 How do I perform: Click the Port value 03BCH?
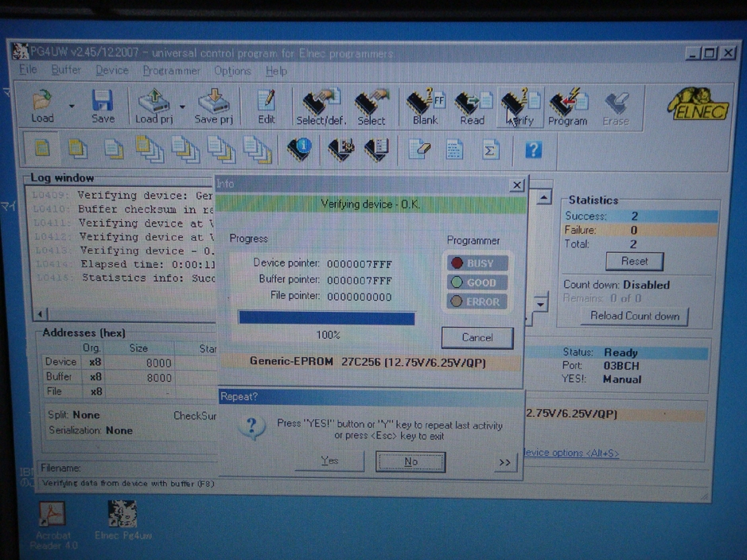tap(621, 366)
